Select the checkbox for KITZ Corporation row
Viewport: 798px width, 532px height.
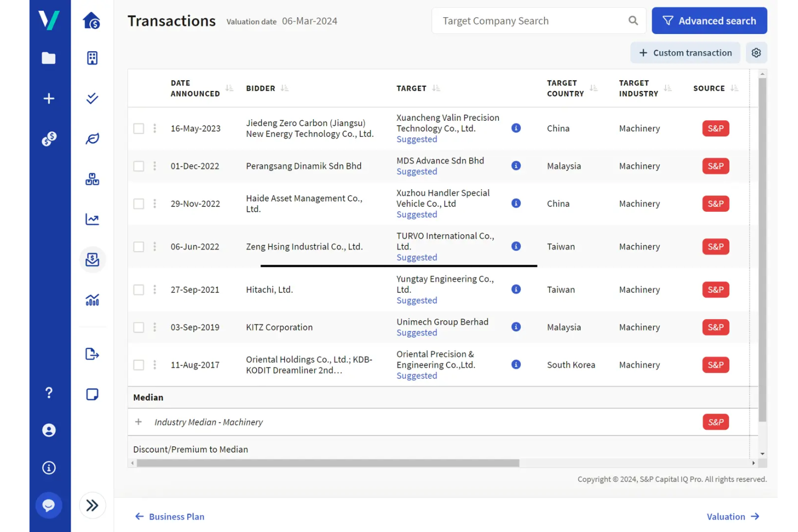(x=139, y=327)
